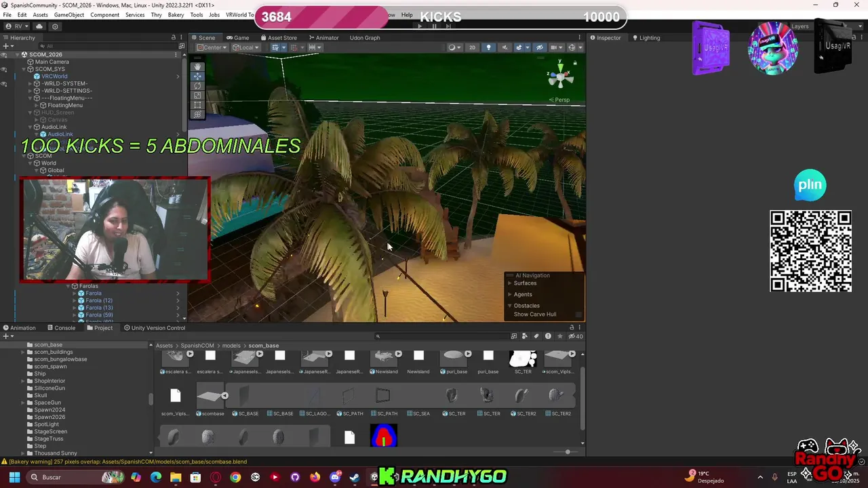The width and height of the screenshot is (868, 488).
Task: Toggle hidden objects scene visibility
Action: coord(540,47)
